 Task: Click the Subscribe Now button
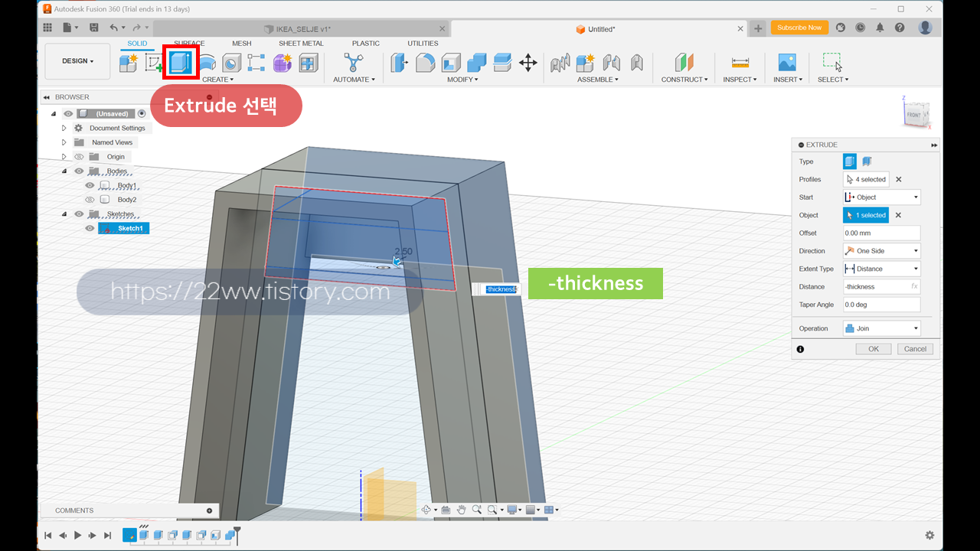pos(799,28)
